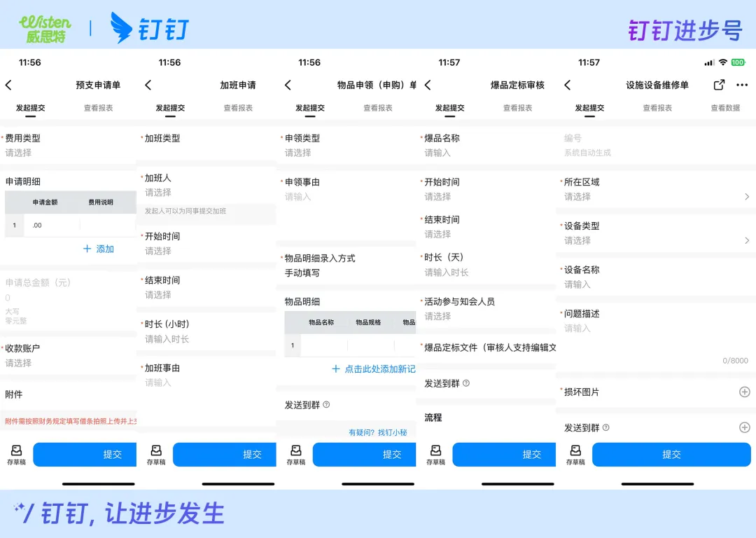The image size is (756, 538).
Task: Submit the 加班申请 form
Action: 225,455
